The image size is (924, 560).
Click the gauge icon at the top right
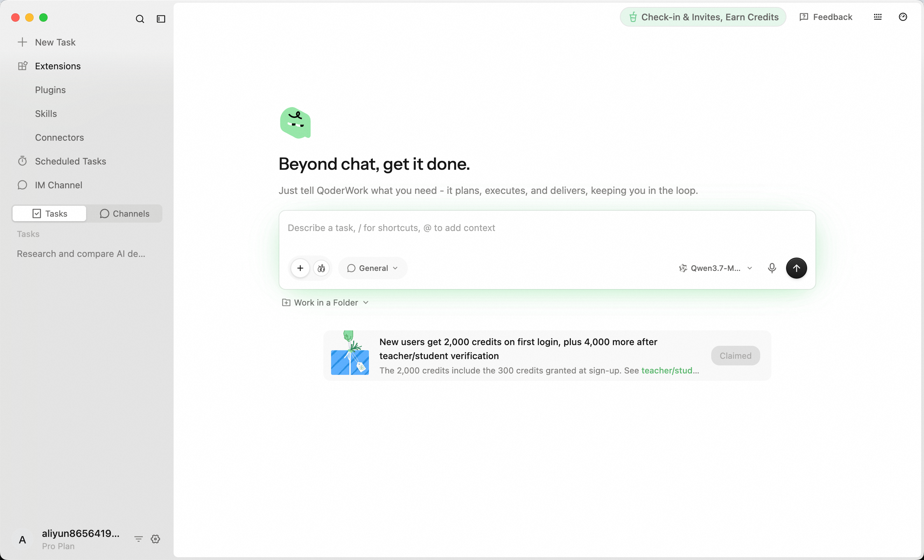tap(903, 17)
